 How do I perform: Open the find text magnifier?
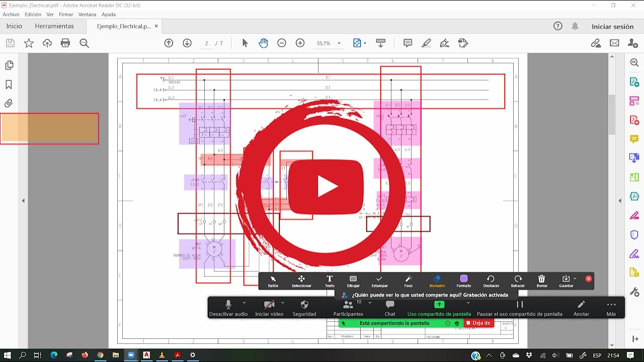(84, 43)
